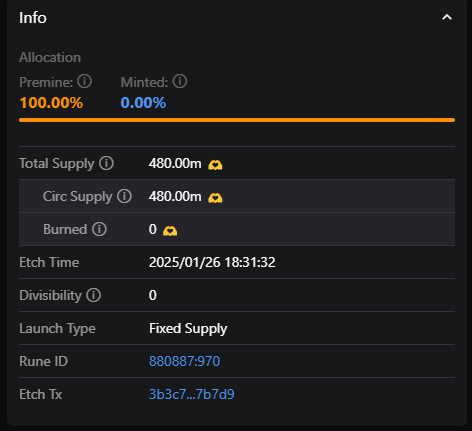Click the Total Supply 480.00m value
The height and width of the screenshot is (431, 472).
(x=175, y=163)
